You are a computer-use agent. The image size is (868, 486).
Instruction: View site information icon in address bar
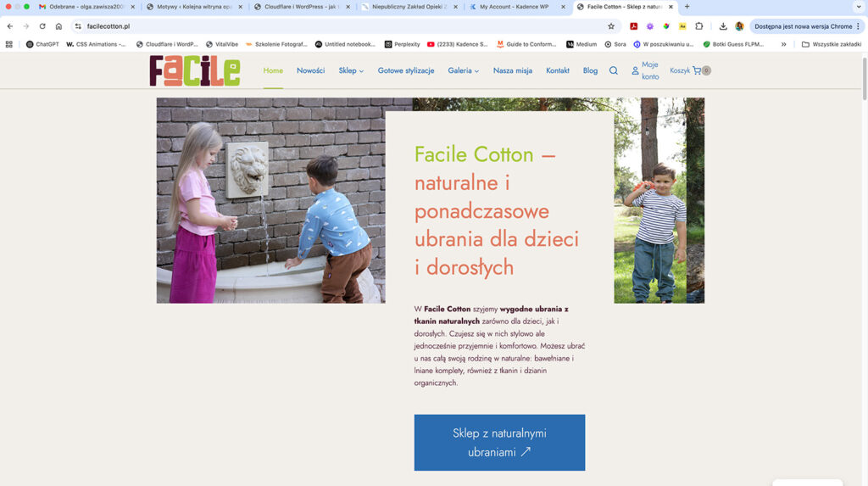coord(78,26)
